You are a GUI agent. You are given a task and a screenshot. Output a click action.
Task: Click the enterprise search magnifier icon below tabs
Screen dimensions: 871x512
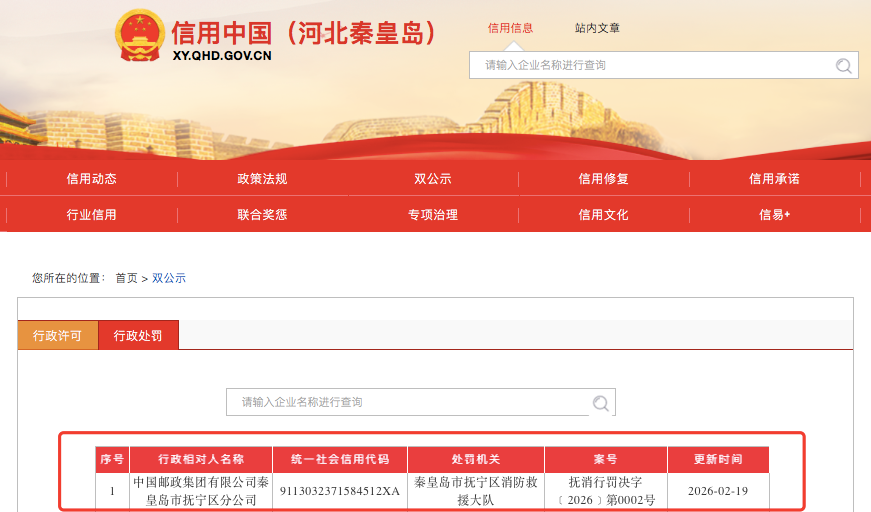tap(601, 403)
